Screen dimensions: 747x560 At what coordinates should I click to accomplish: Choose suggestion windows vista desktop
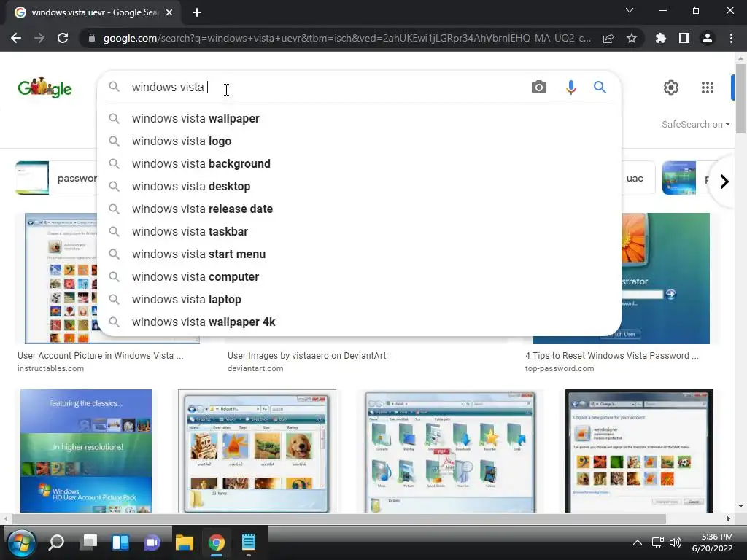[x=359, y=186]
